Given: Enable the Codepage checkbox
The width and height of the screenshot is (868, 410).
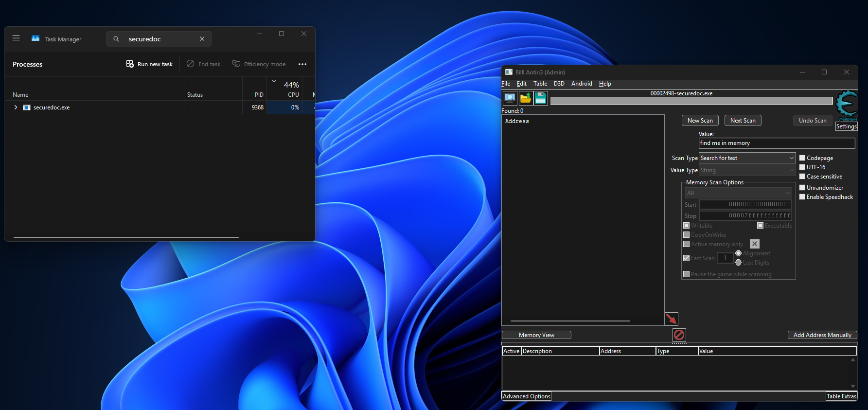Looking at the screenshot, I should tap(802, 158).
